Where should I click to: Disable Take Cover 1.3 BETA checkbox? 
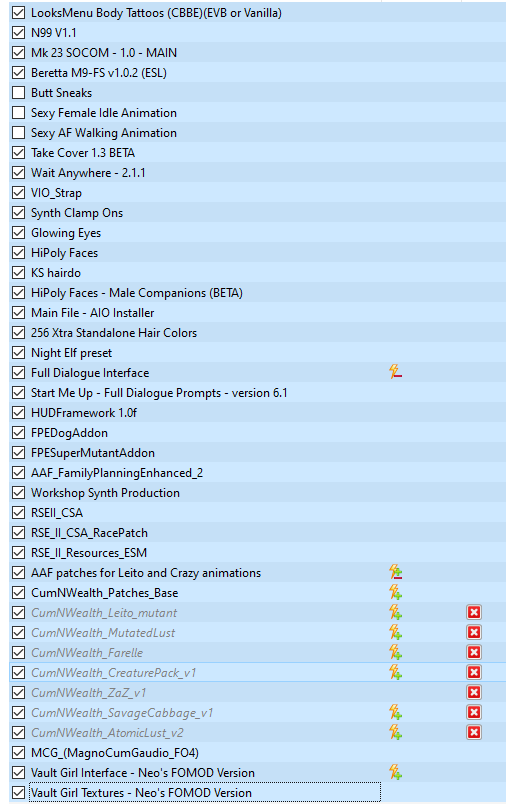(18, 153)
